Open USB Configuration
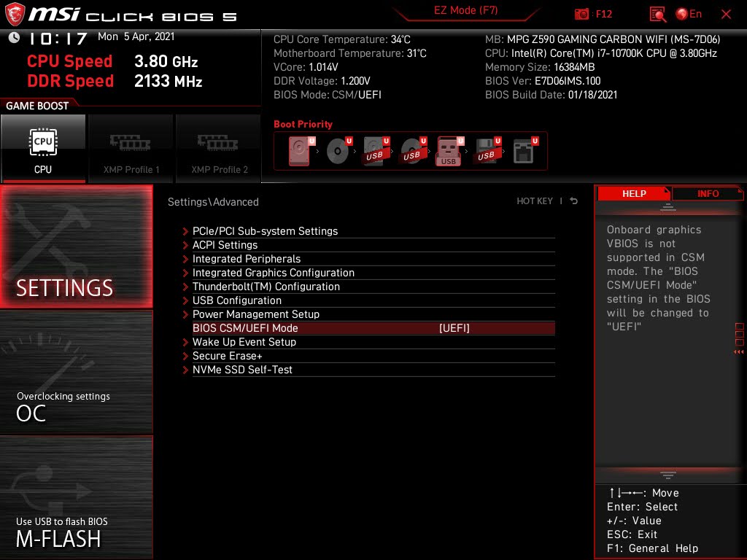 (373, 300)
